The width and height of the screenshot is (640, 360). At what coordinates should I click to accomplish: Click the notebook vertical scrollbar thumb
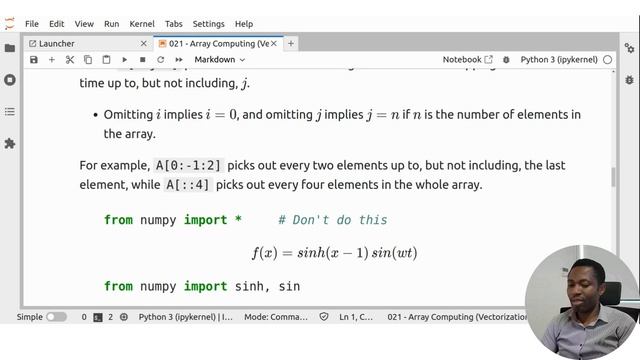pos(613,177)
